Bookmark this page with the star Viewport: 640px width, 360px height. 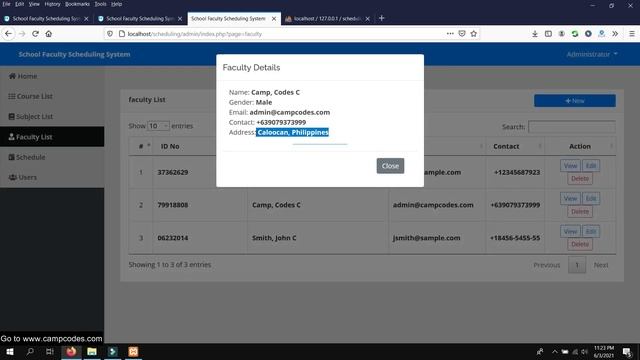tap(473, 34)
